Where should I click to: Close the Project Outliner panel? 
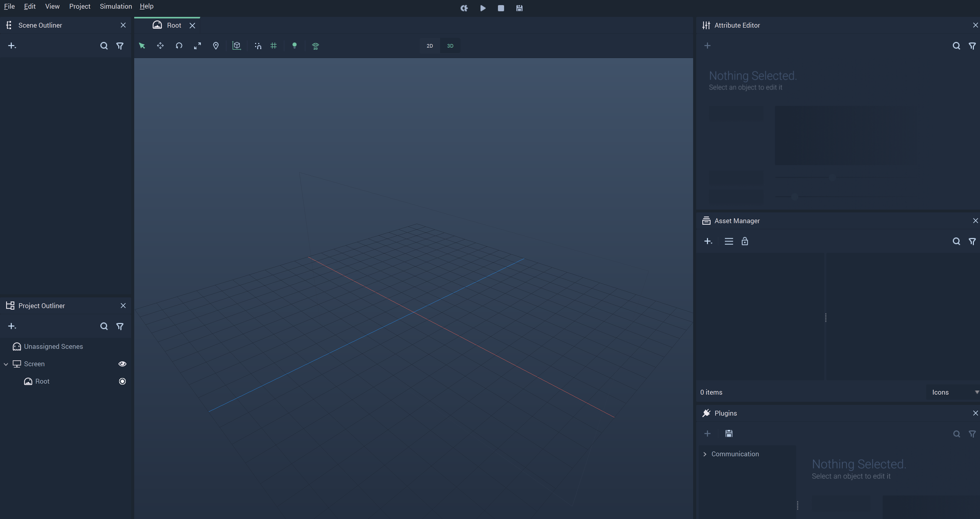[x=123, y=305]
